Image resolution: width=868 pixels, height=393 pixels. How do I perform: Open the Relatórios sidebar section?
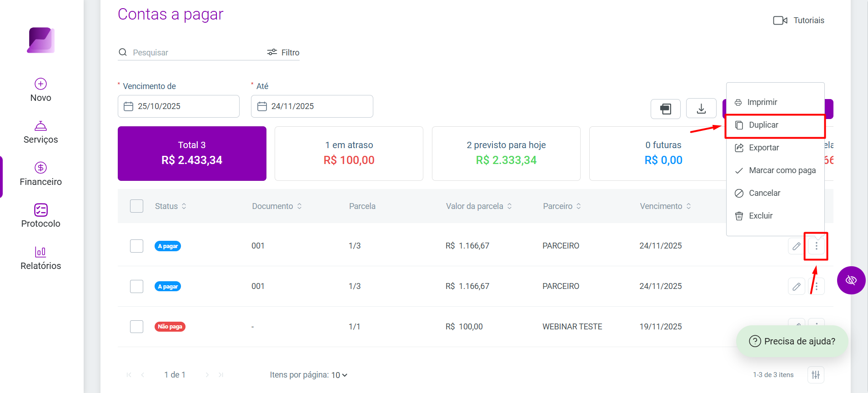[x=40, y=259]
